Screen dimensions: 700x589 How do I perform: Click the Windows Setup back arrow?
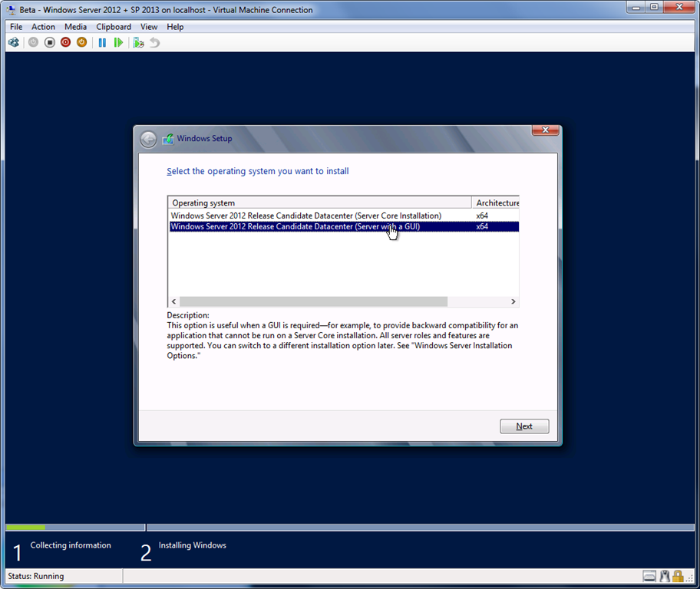click(x=148, y=140)
